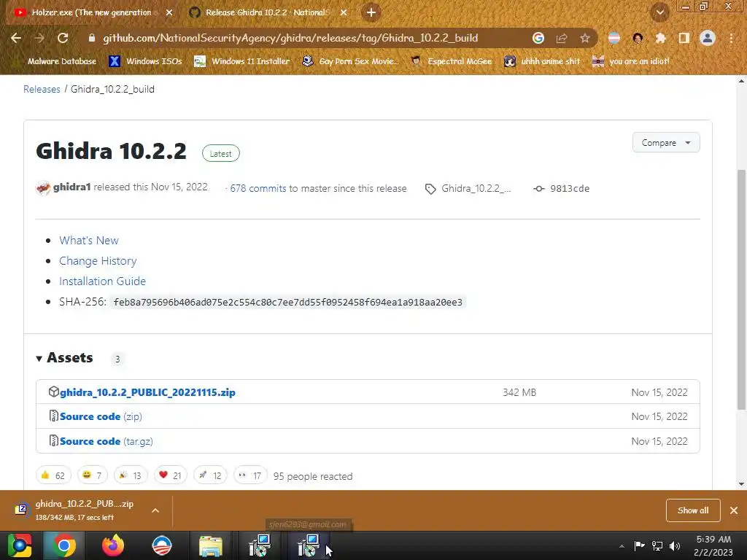Open the you are an idiot! bookmark

(x=631, y=61)
